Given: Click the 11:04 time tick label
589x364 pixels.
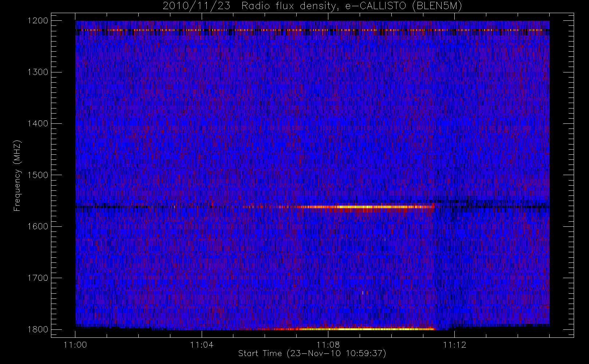Looking at the screenshot, I should click(202, 345).
